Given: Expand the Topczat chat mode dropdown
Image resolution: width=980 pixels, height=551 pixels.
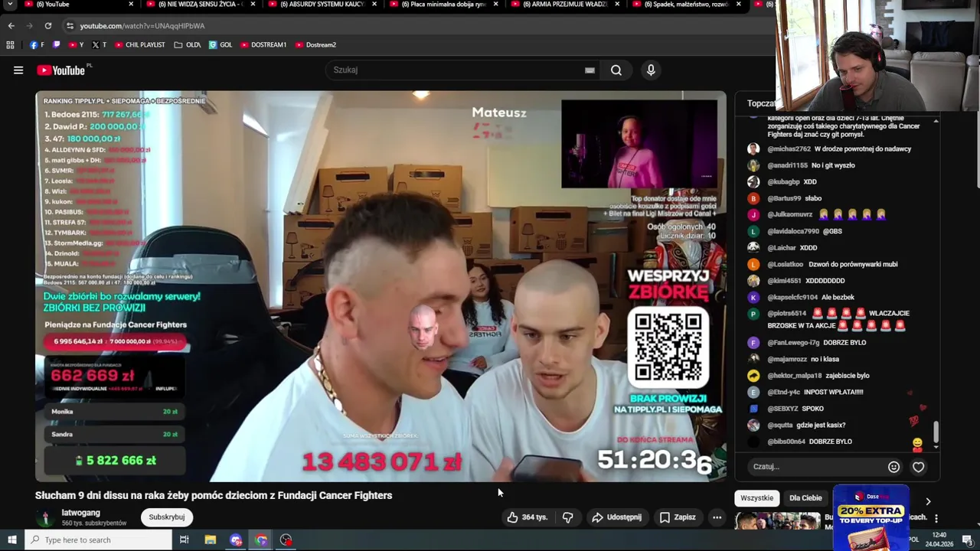Looking at the screenshot, I should tap(761, 103).
